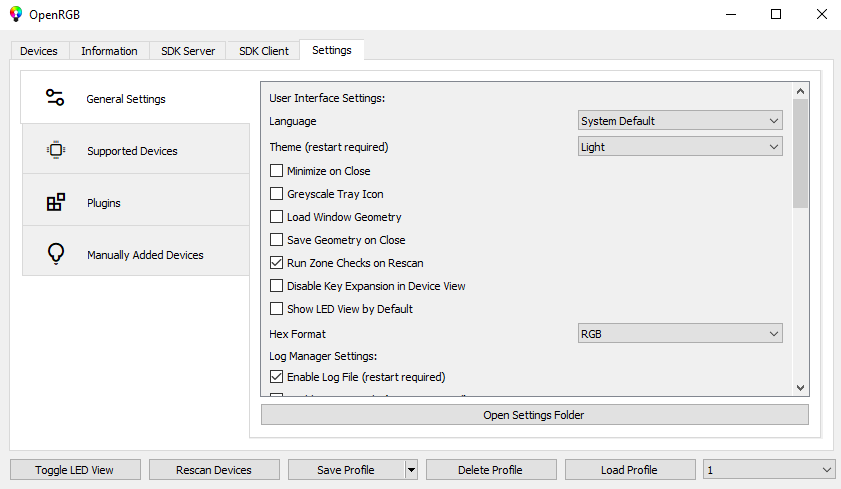Click the Plugins blocks icon
The image size is (841, 489).
pos(56,202)
